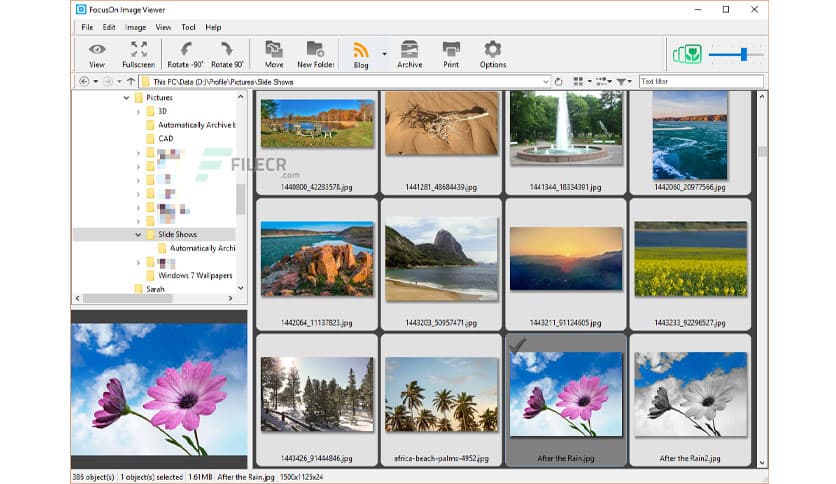
Task: Select the Sarah folder
Action: click(x=155, y=289)
